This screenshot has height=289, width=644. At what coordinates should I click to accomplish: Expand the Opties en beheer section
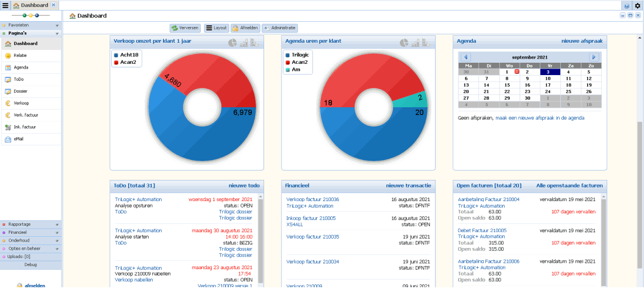point(30,249)
